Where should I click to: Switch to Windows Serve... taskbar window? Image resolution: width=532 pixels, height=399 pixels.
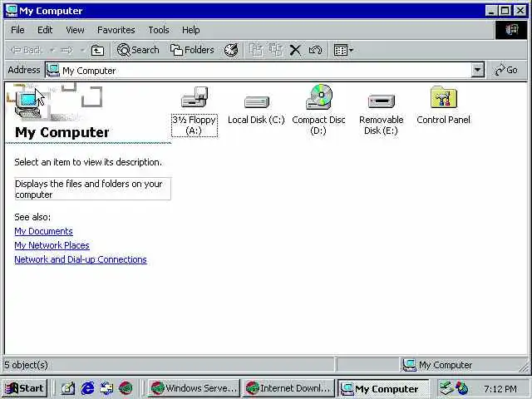[194, 388]
